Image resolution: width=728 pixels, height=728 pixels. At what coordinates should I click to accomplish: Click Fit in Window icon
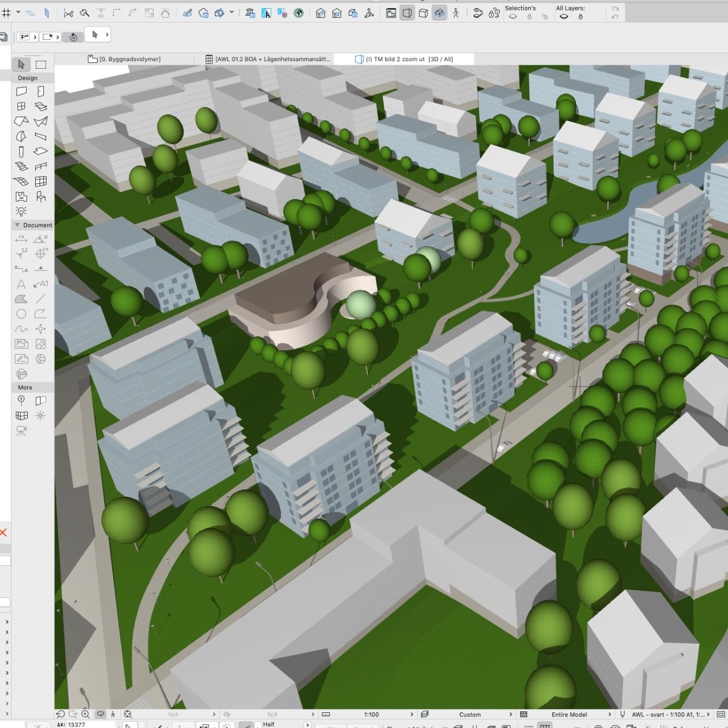(128, 714)
